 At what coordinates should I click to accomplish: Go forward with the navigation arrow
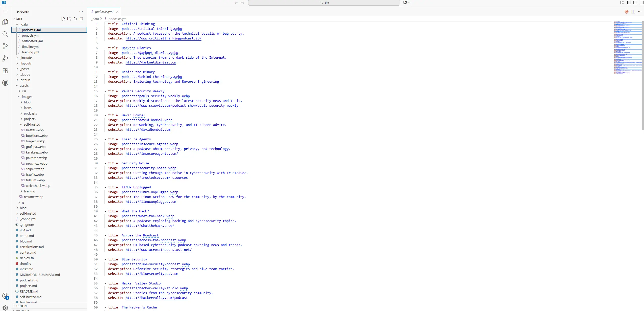tap(243, 3)
